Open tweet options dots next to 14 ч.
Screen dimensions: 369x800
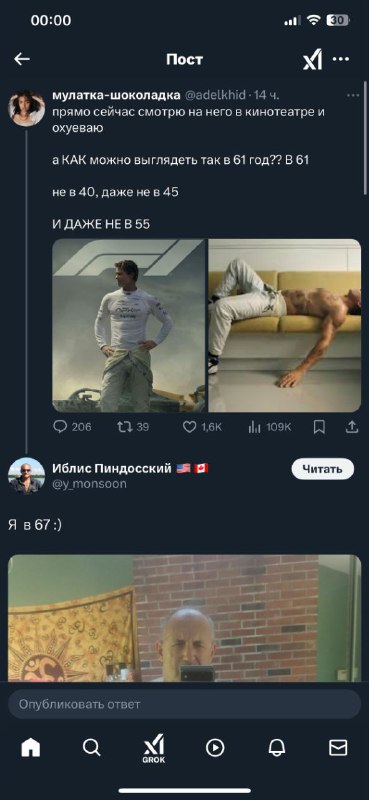tap(353, 95)
